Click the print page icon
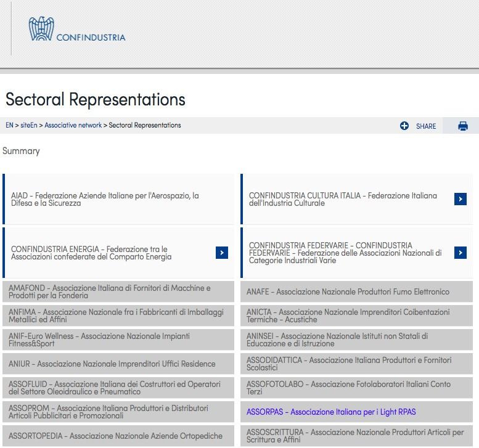The height and width of the screenshot is (448, 479). 463,126
